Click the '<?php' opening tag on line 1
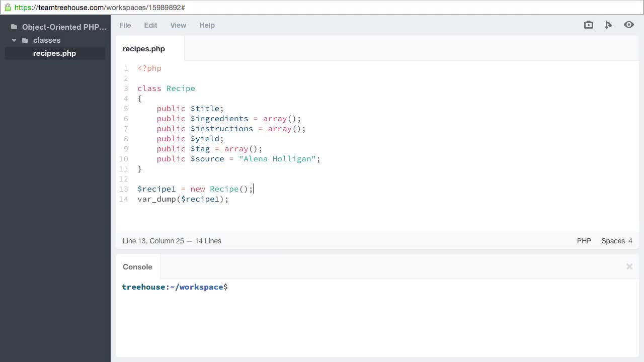Image resolution: width=644 pixels, height=362 pixels. 149,68
